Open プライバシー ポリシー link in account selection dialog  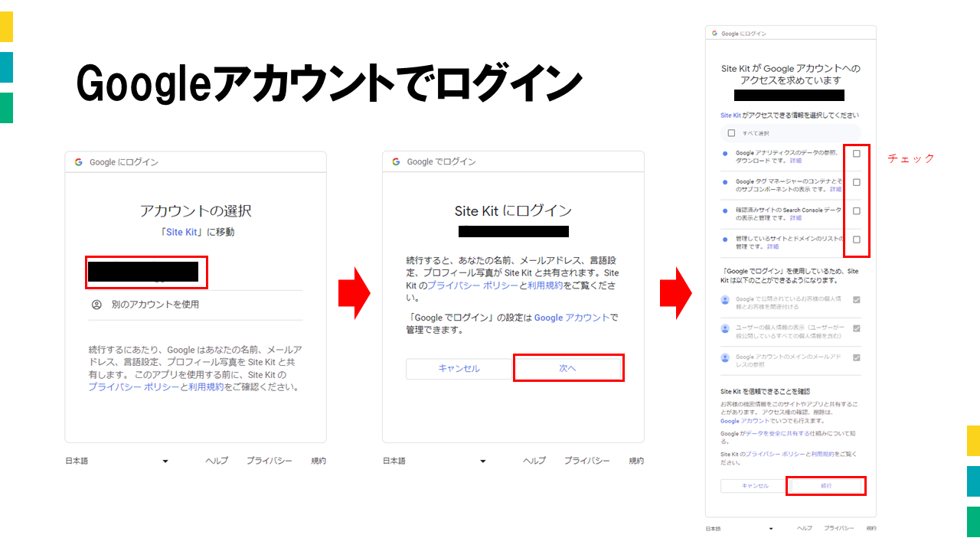(133, 387)
